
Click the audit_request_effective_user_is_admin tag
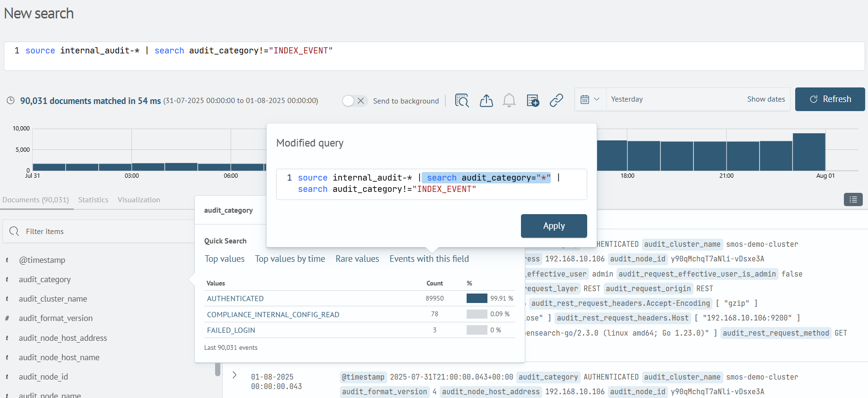[697, 274]
